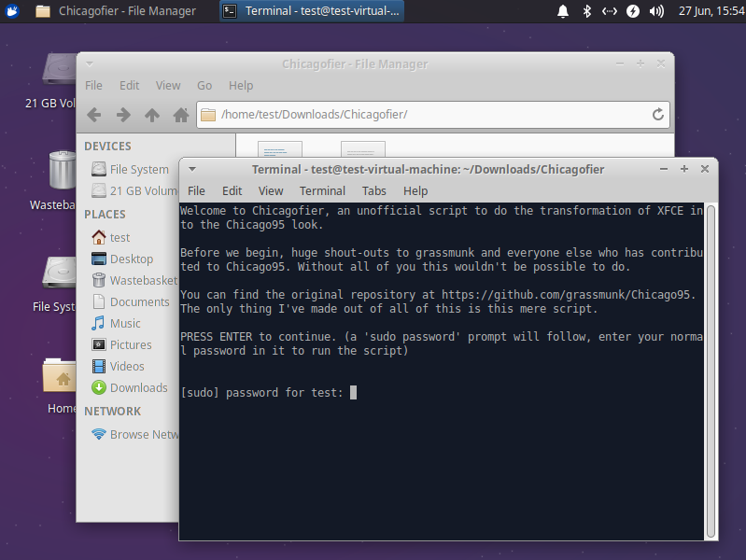
Task: Select File System in sidebar devices
Action: [x=130, y=169]
